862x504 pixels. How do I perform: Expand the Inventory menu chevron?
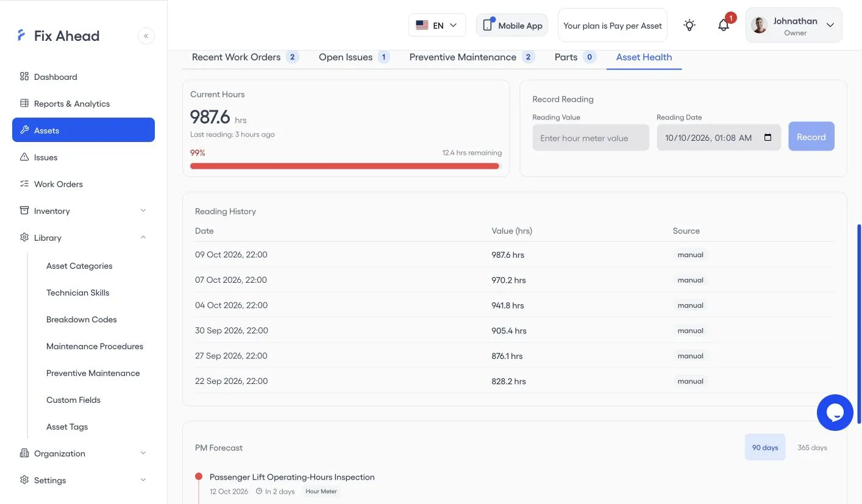click(143, 211)
